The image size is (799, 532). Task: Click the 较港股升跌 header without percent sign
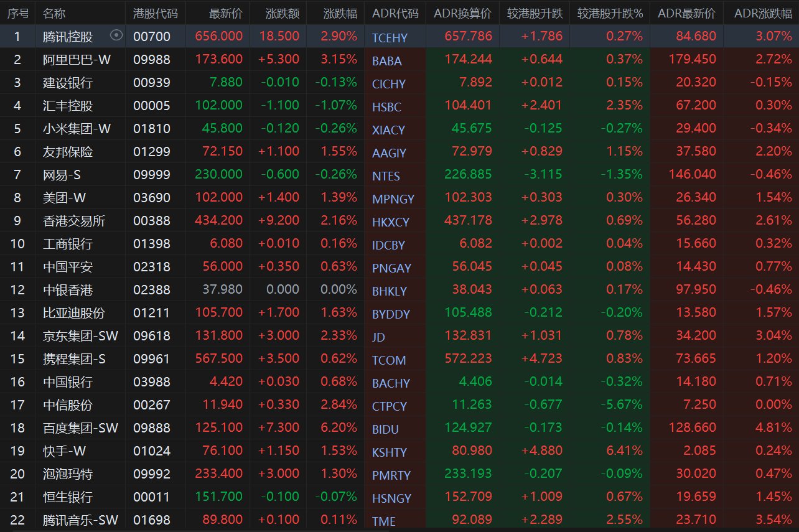535,13
